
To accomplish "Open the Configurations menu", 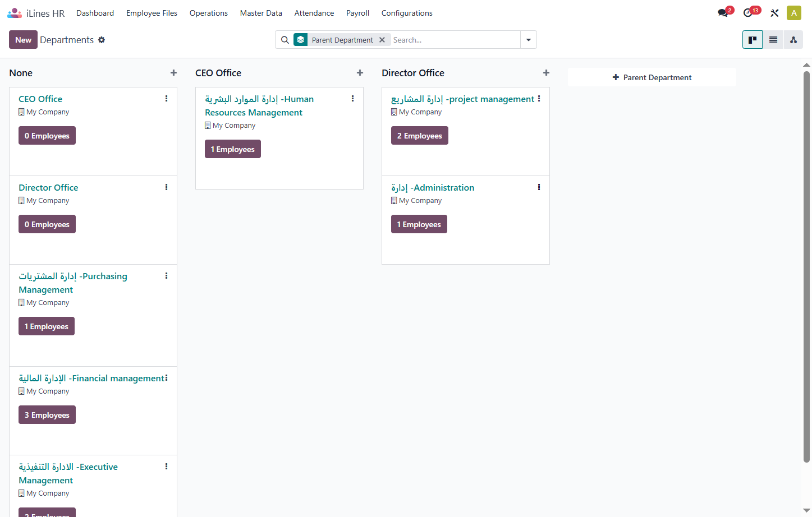I will [x=407, y=13].
